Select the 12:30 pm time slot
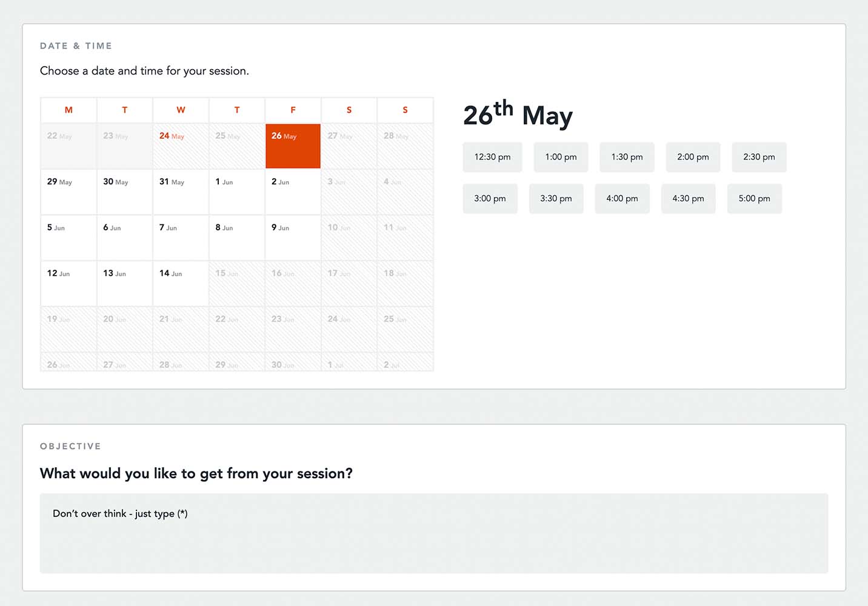This screenshot has height=606, width=868. pos(492,157)
